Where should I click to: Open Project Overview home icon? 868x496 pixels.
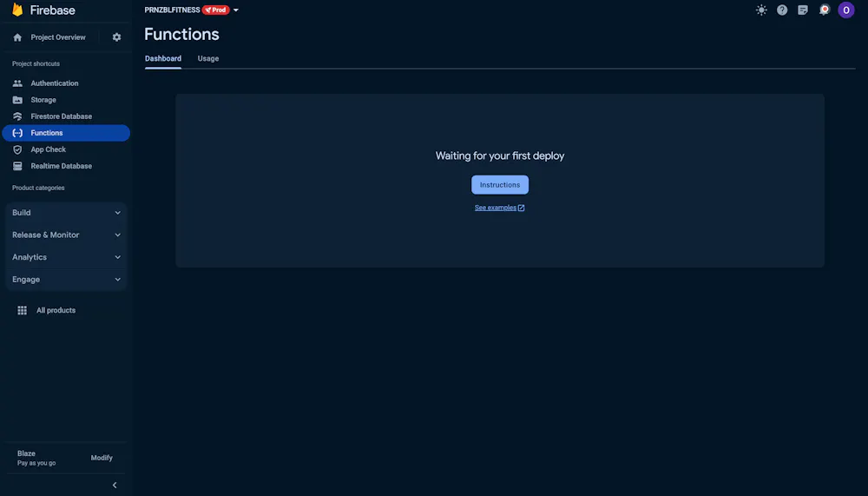pos(17,37)
